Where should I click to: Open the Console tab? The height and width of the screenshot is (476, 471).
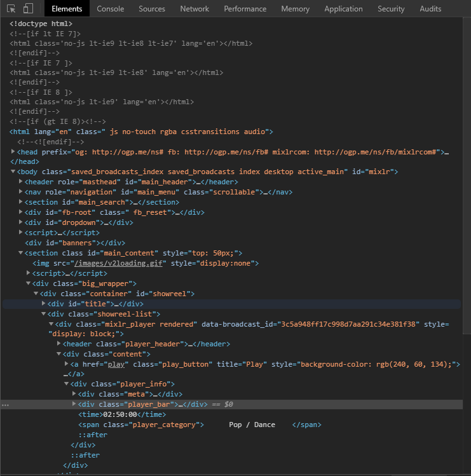[x=110, y=8]
